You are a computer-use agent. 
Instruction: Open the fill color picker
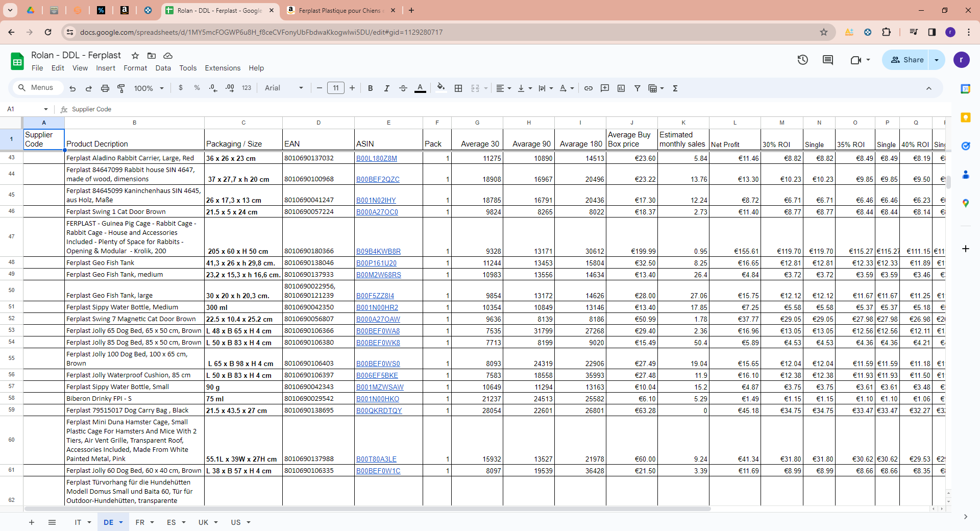tap(440, 88)
